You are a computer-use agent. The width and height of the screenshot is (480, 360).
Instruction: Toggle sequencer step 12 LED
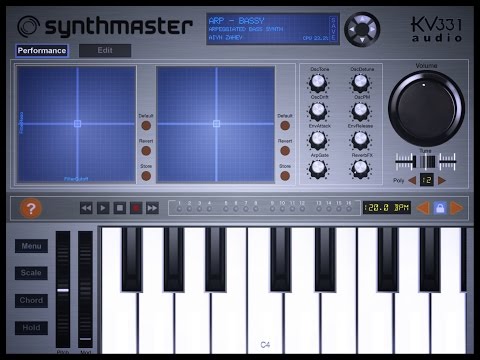[x=302, y=209]
